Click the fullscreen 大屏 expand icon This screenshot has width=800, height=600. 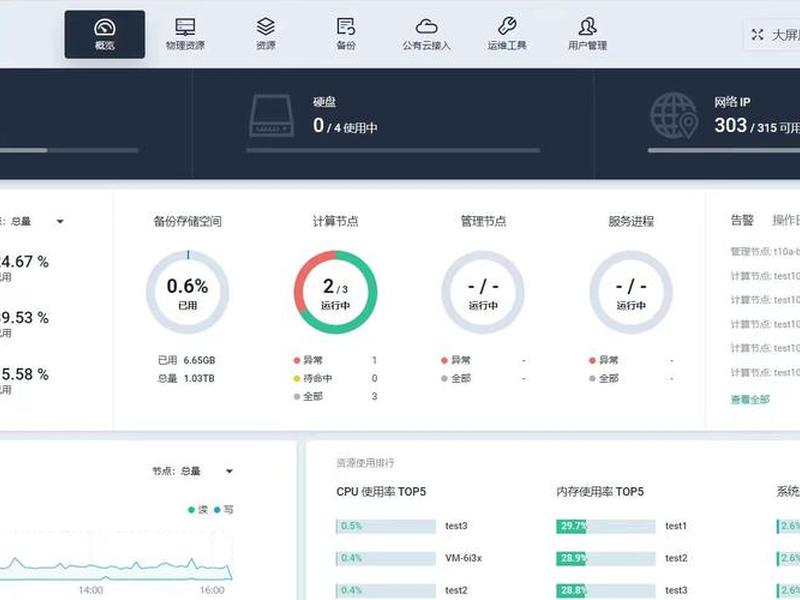tap(757, 35)
